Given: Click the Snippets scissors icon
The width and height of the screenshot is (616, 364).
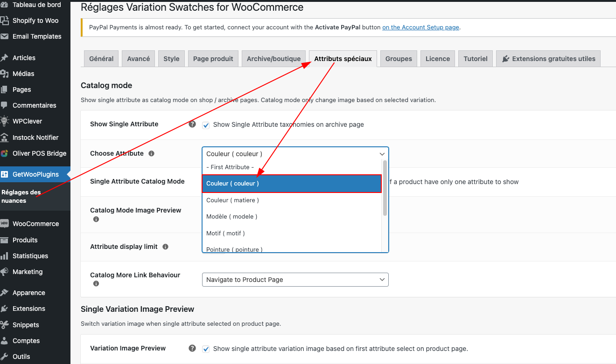Looking at the screenshot, I should [x=4, y=325].
